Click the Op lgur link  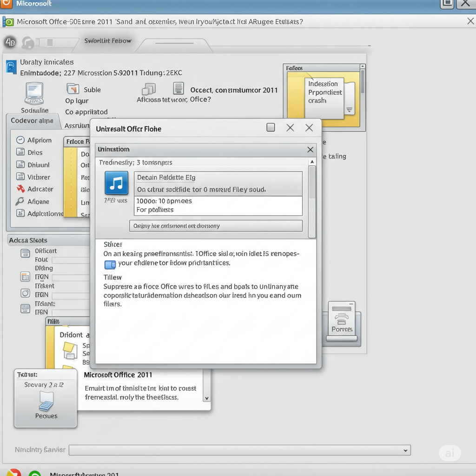tap(77, 101)
